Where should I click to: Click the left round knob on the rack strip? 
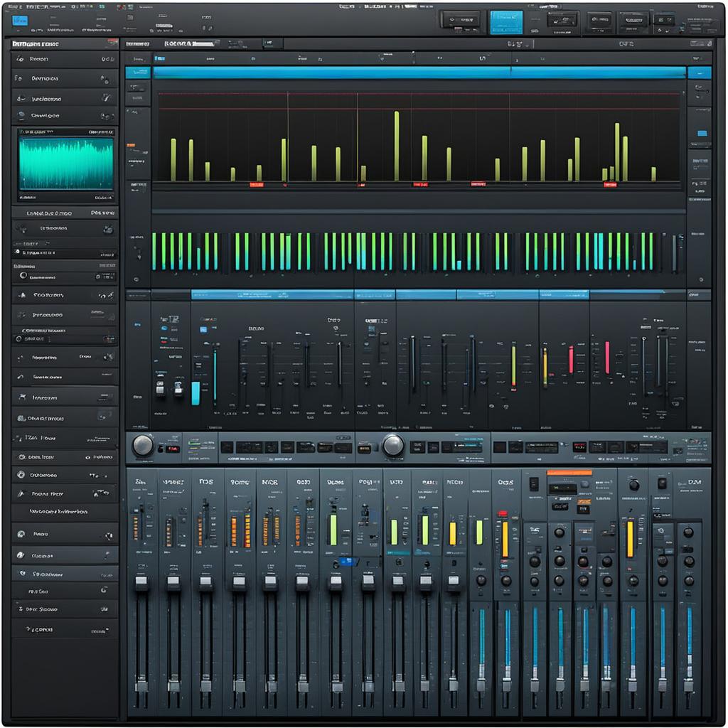[143, 445]
